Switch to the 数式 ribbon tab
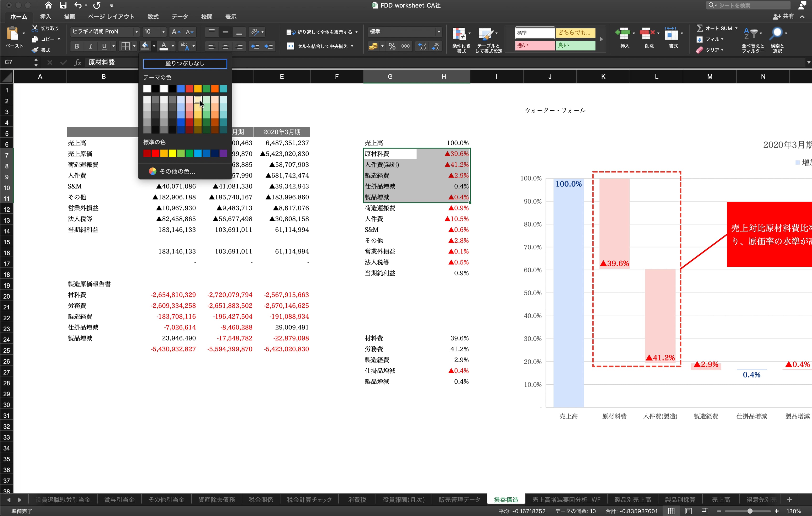812x516 pixels. click(x=153, y=16)
